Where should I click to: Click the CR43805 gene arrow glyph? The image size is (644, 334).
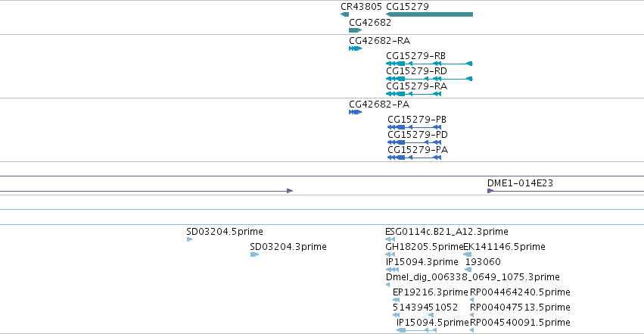pos(344,14)
